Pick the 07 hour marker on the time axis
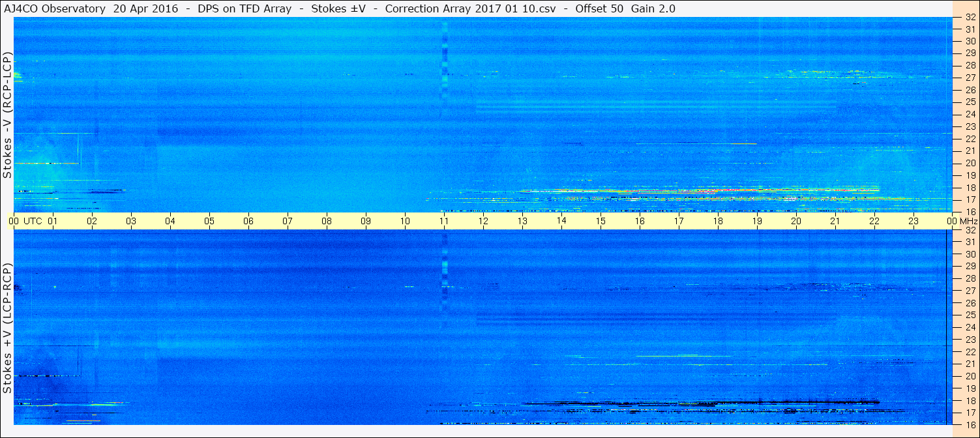The image size is (980, 438). (x=288, y=221)
